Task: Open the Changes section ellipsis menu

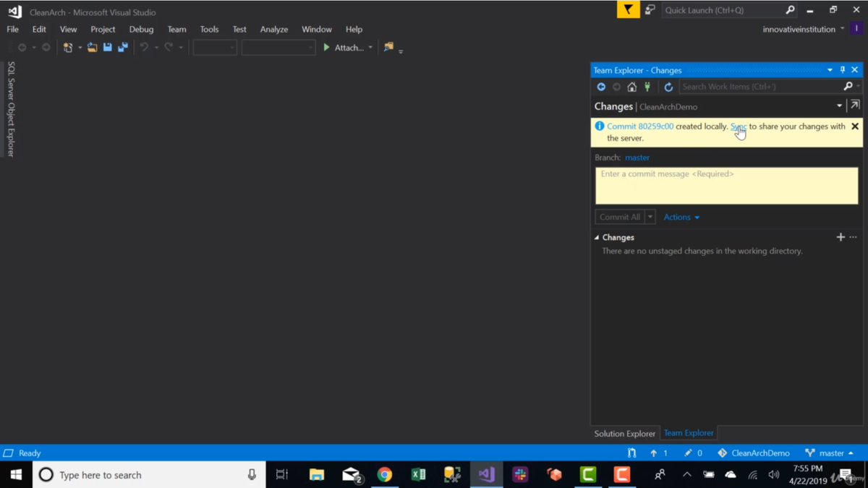Action: pyautogui.click(x=854, y=237)
